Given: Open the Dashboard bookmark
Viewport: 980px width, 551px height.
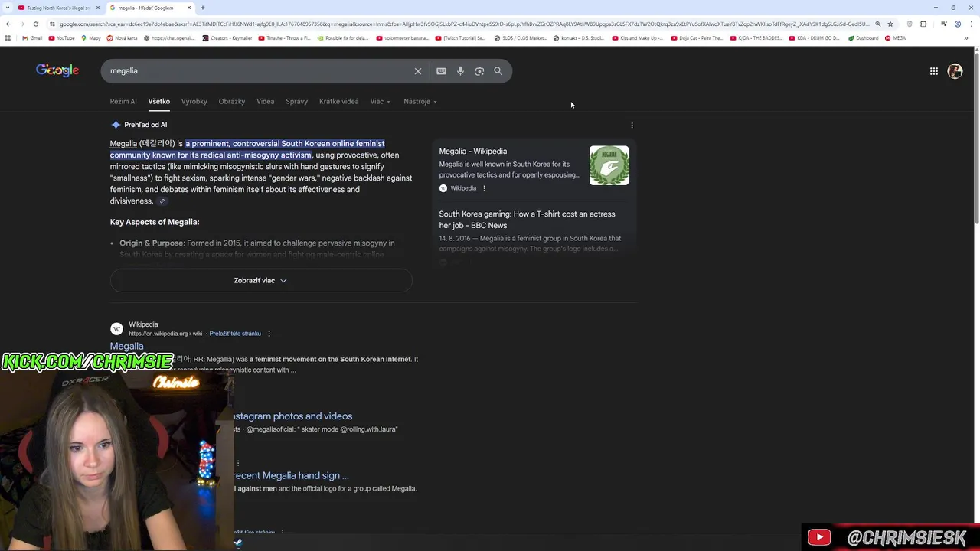Looking at the screenshot, I should (x=863, y=38).
